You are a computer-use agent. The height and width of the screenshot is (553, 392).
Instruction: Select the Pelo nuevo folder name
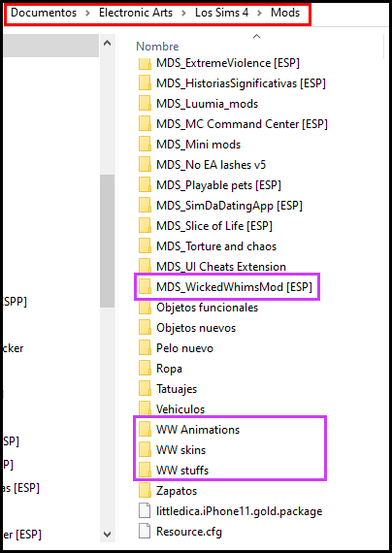click(x=184, y=348)
